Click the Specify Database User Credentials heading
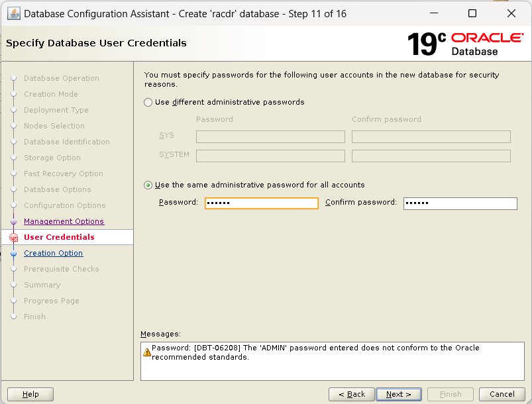This screenshot has width=532, height=404. (x=96, y=43)
